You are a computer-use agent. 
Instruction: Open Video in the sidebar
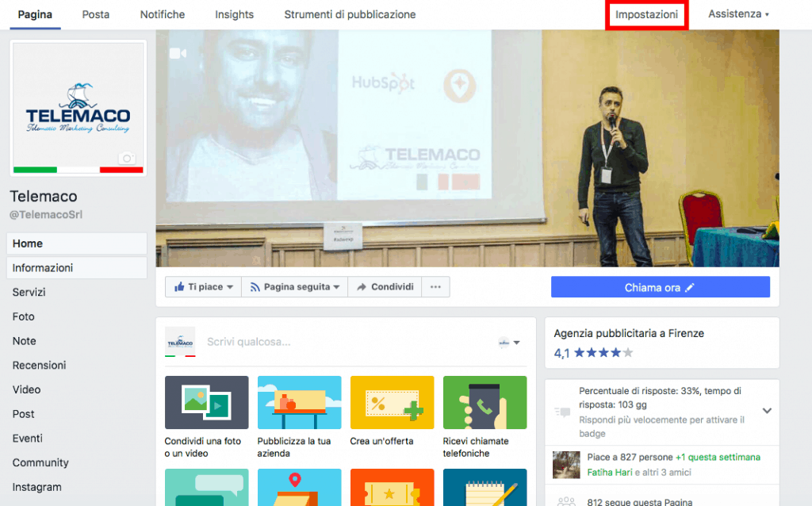pyautogui.click(x=26, y=389)
